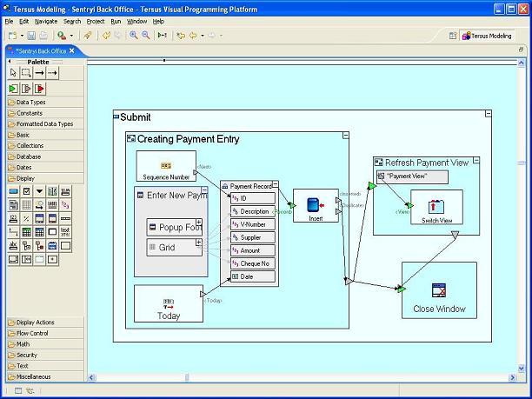Click the Save disk icon in toolbar
532x399 pixels.
[x=31, y=36]
